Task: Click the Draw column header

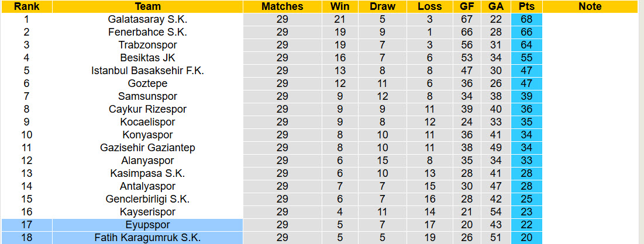Action: [x=383, y=6]
